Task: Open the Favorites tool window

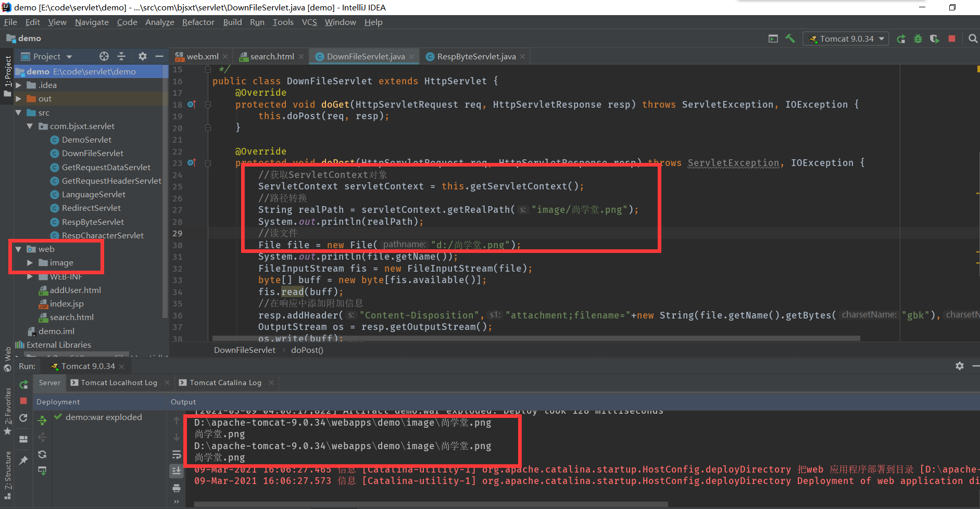Action: (x=7, y=411)
